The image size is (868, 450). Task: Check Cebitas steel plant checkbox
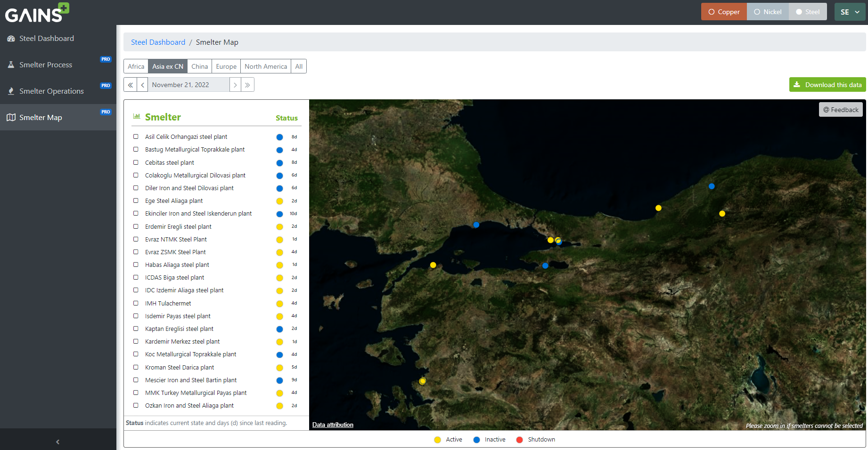pos(136,162)
